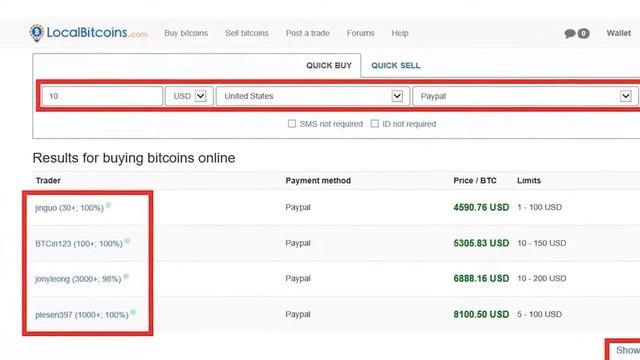The image size is (640, 360).
Task: Click the 4590.76 USD price
Action: pos(481,207)
